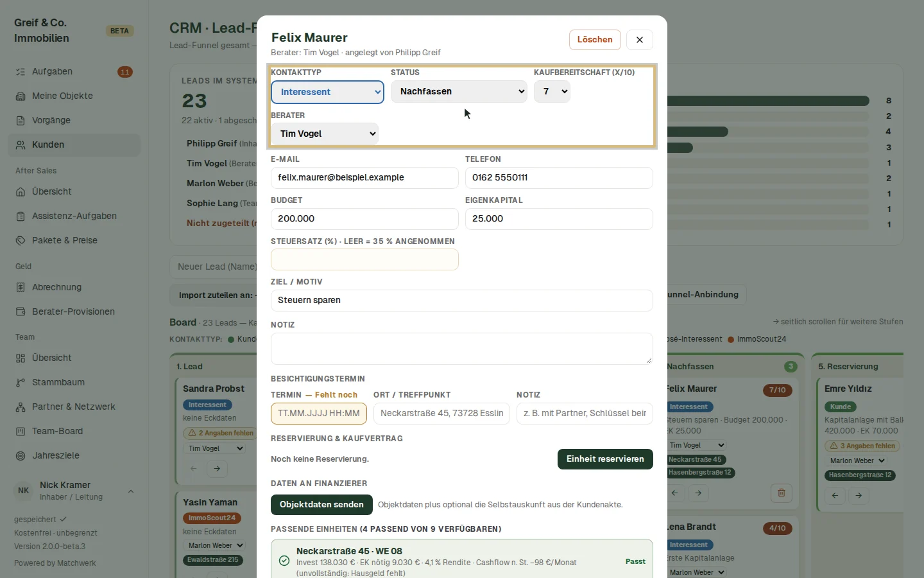The height and width of the screenshot is (578, 924).
Task: Click the Telefon field
Action: pyautogui.click(x=559, y=178)
